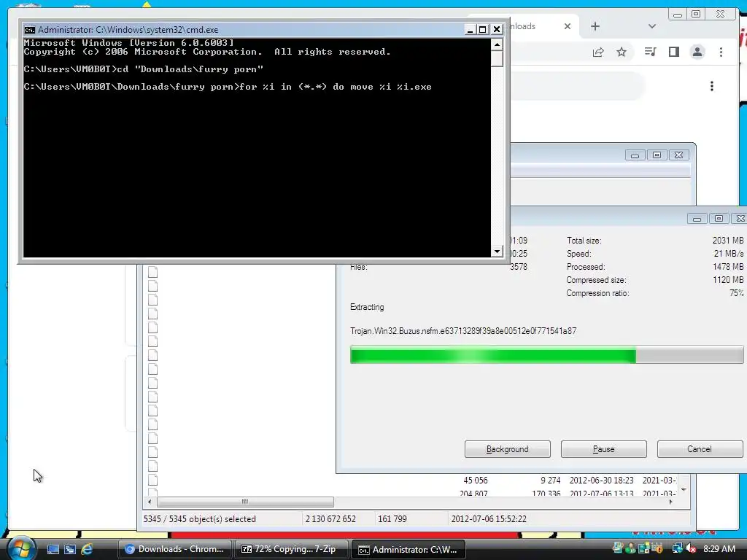Click file size cell 45 056
This screenshot has height=560, width=747.
coord(476,481)
